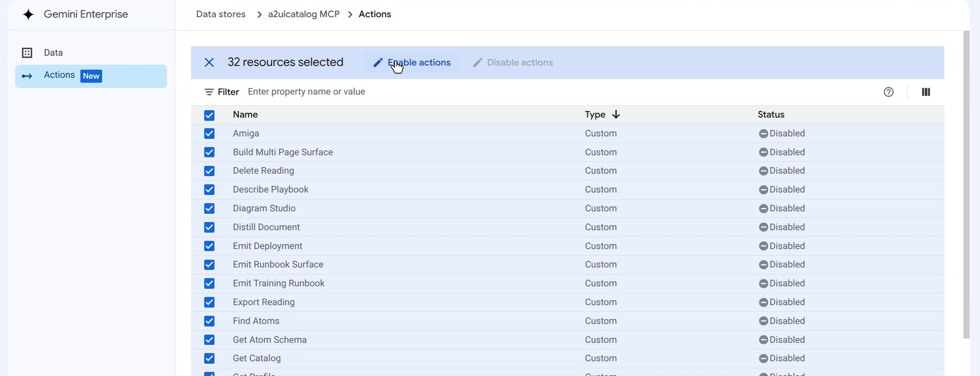Open a2uicatalog MCP breadcrumb
The width and height of the screenshot is (980, 376).
(x=304, y=14)
